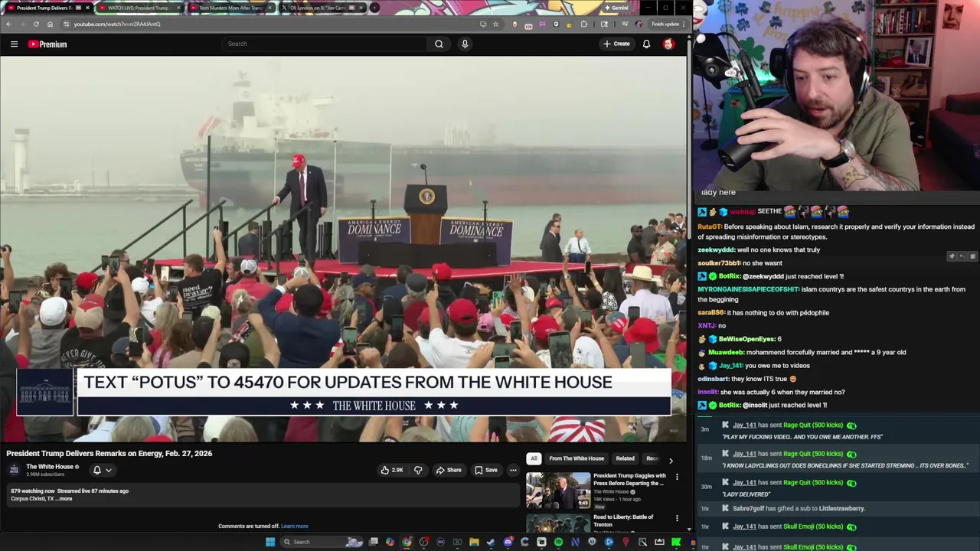Click the YouTube Create button
The image size is (980, 551).
click(x=616, y=44)
